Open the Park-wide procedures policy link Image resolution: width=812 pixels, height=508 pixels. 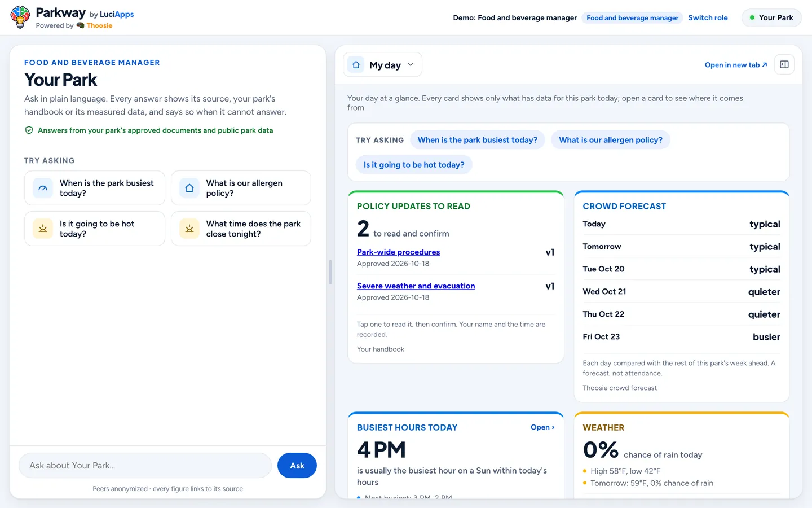(398, 252)
